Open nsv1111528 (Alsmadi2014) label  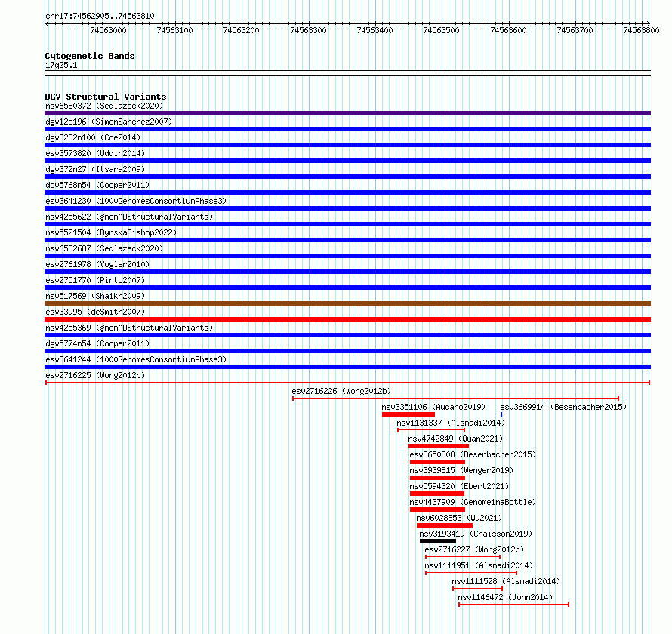click(506, 581)
